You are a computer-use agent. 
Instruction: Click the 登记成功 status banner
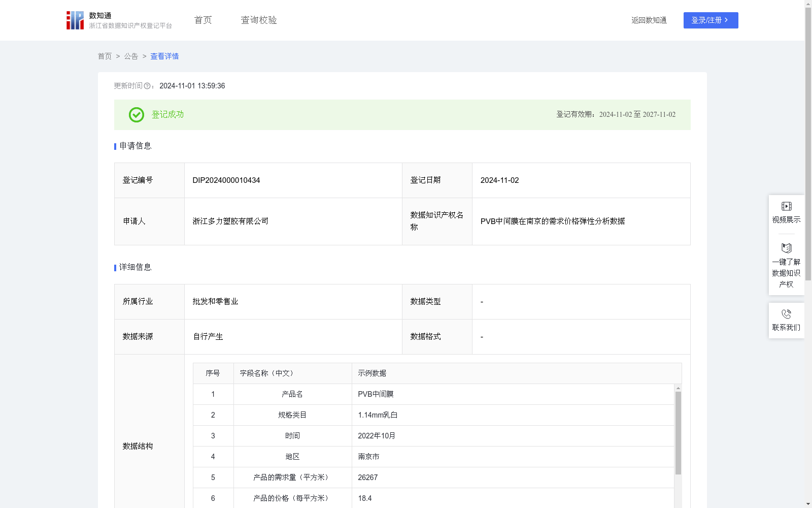click(166, 114)
